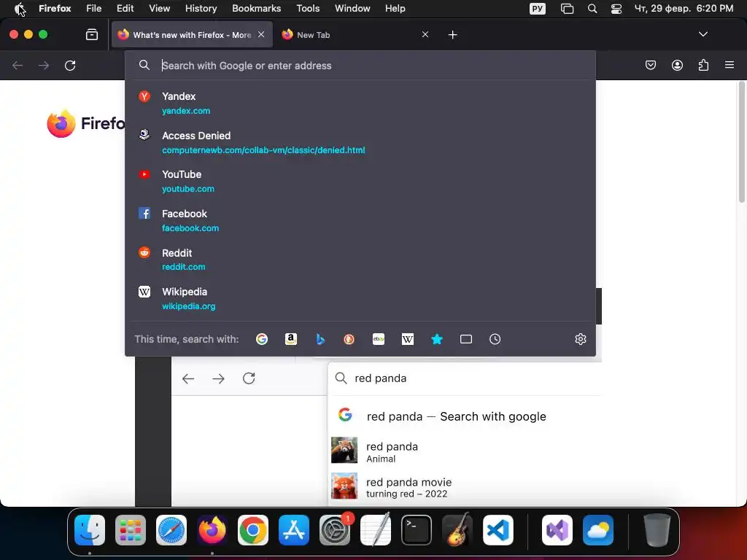Image resolution: width=747 pixels, height=560 pixels.
Task: Search this time with Bing icon
Action: click(320, 339)
